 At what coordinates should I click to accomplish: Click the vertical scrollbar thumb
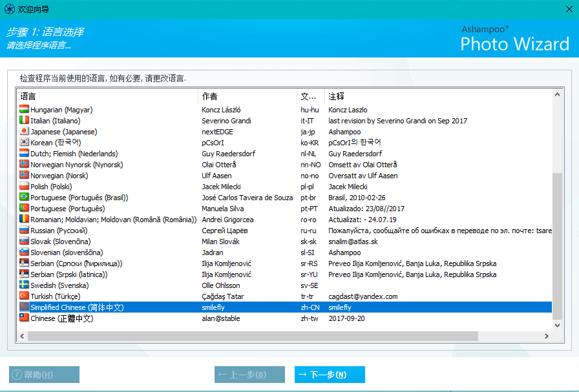[557, 246]
